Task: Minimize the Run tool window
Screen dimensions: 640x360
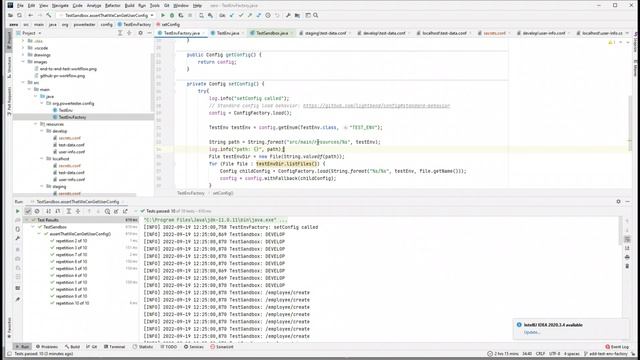Action: (x=628, y=202)
